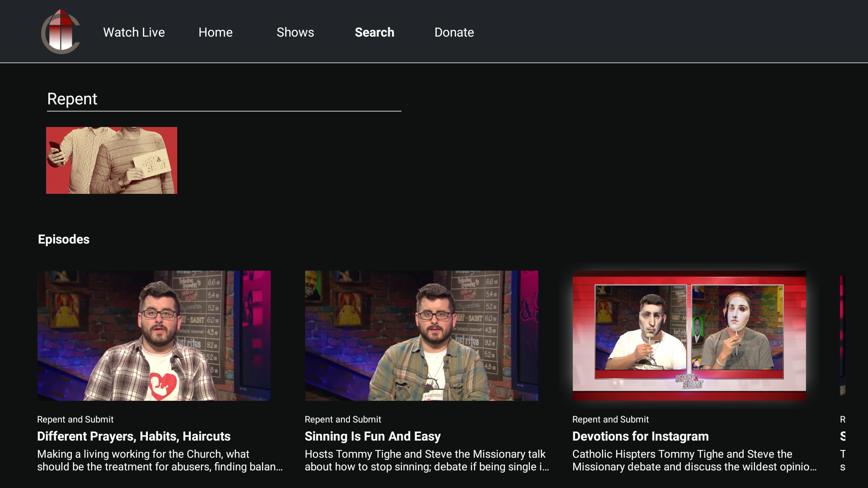This screenshot has height=488, width=868.
Task: Click the Repent and Submit label under first episode
Action: (x=75, y=419)
